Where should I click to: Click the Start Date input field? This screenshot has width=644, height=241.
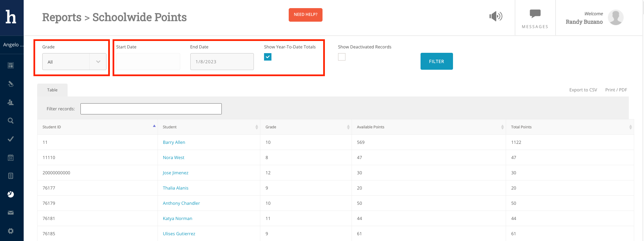point(148,62)
